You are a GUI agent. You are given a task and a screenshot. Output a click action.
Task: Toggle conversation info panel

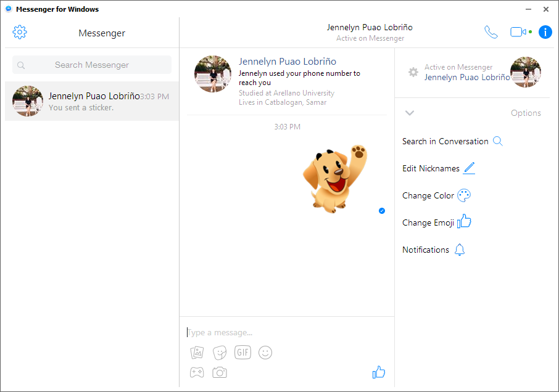coord(545,32)
